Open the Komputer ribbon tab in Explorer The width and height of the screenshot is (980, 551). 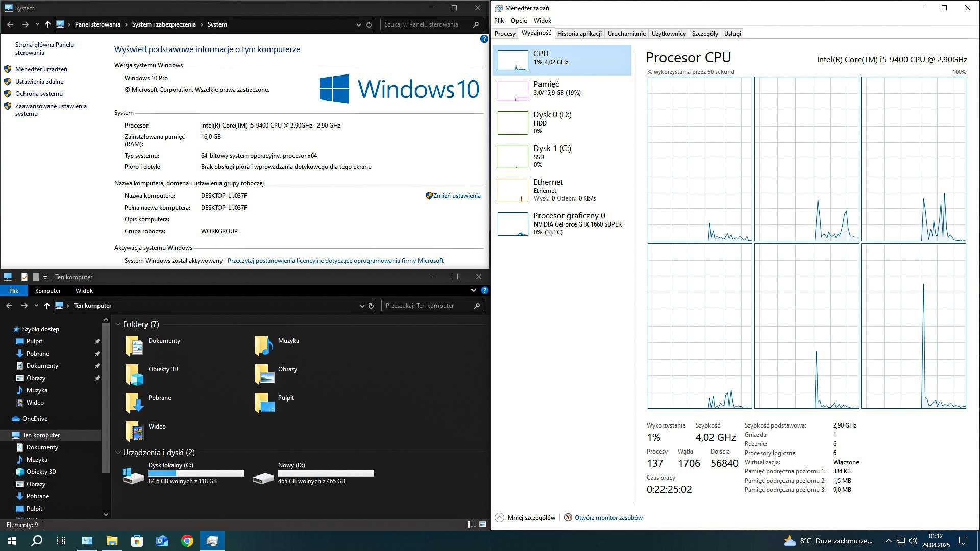tap(48, 291)
